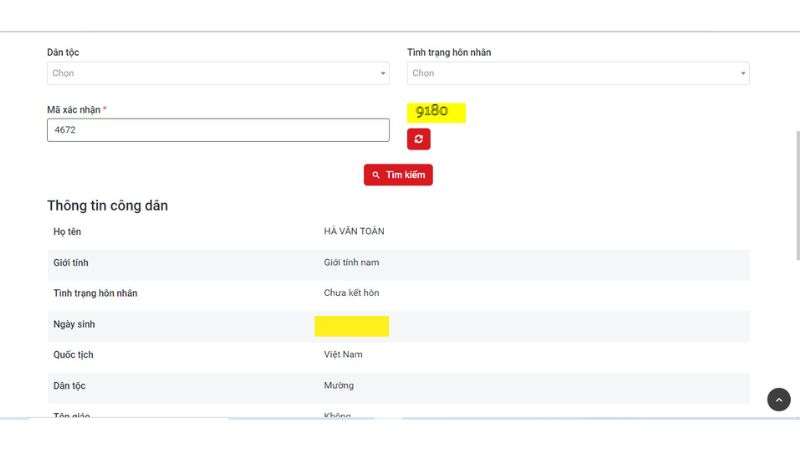Click the Mã xác nhận field label
The height and width of the screenshot is (450, 800).
(76, 109)
